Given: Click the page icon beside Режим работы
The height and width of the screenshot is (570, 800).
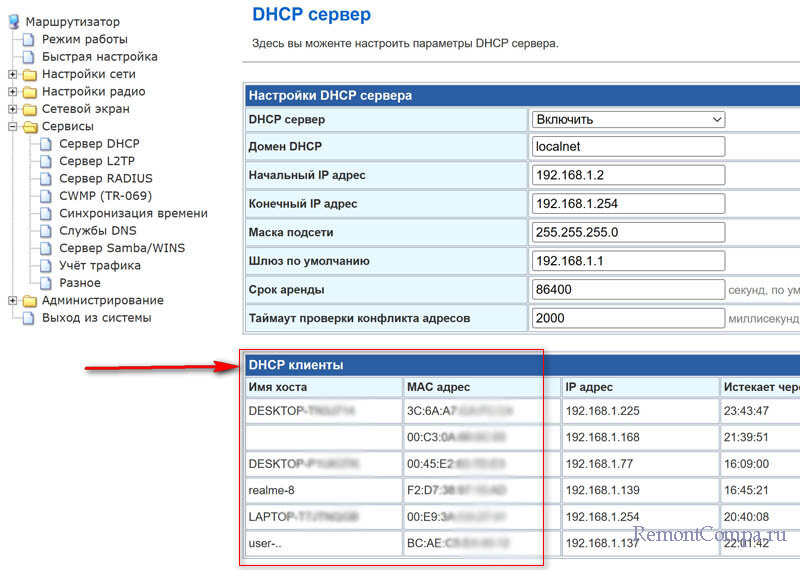Looking at the screenshot, I should (30, 39).
